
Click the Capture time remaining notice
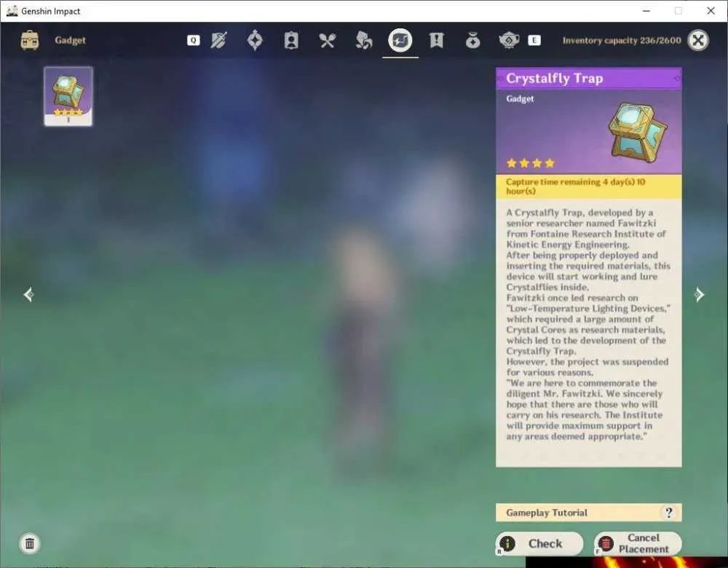(589, 186)
